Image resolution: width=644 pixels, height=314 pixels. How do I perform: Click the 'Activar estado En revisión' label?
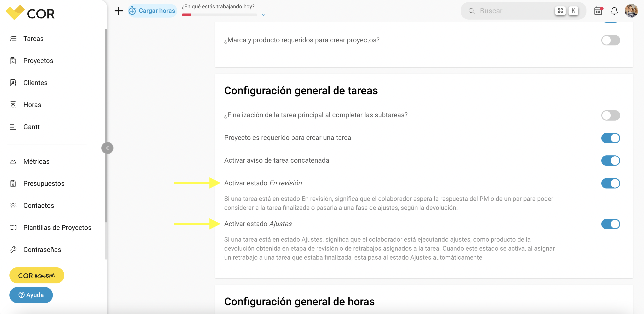pos(263,183)
